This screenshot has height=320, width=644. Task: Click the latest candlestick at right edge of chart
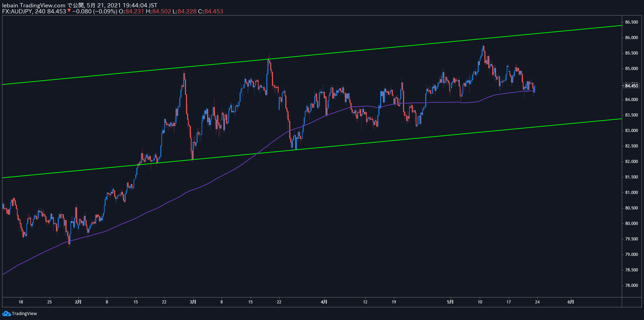(x=534, y=89)
